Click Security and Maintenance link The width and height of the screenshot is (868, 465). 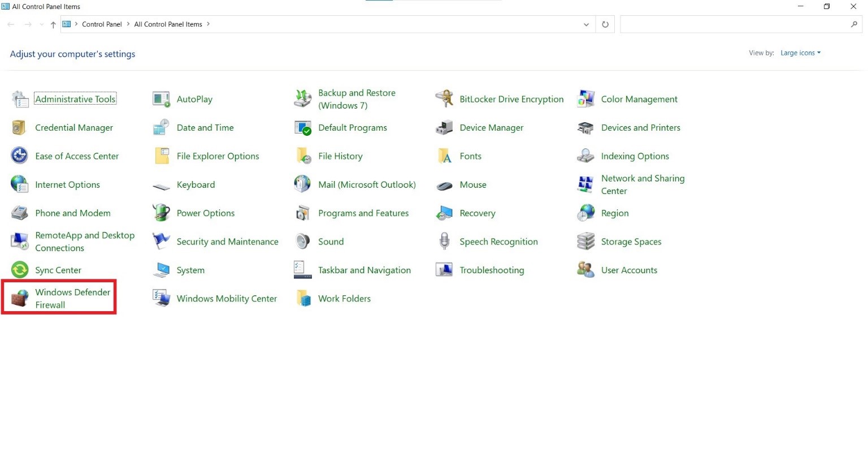click(x=228, y=242)
